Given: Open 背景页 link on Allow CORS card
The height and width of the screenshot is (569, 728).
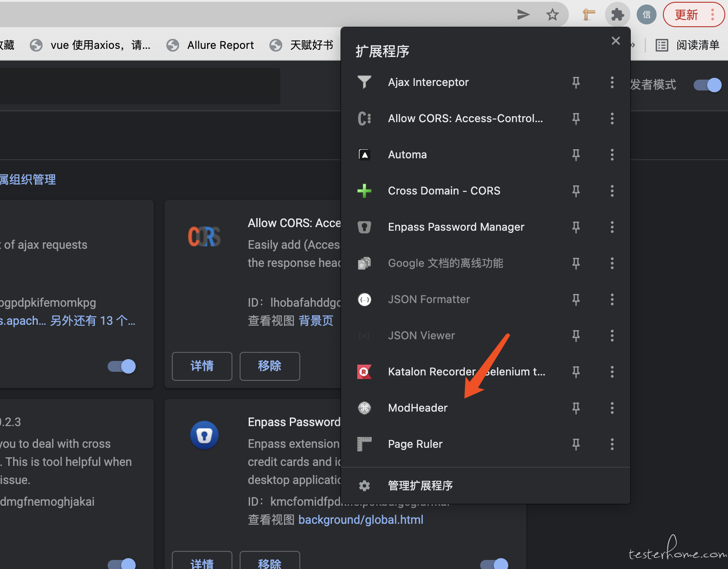Looking at the screenshot, I should coord(316,321).
